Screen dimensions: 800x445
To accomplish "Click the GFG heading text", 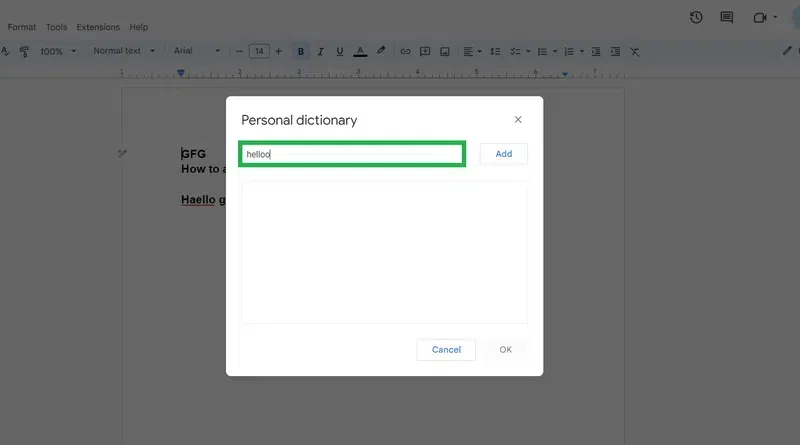I will (193, 154).
